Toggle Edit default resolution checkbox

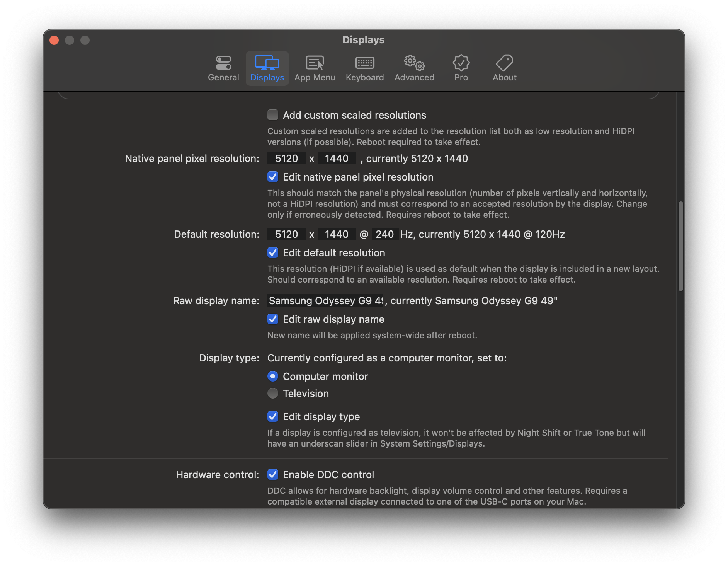[x=273, y=252]
